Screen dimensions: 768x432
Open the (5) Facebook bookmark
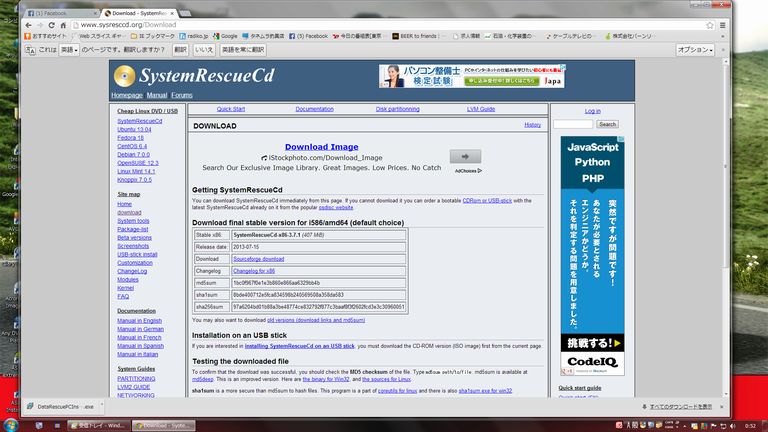tap(309, 36)
